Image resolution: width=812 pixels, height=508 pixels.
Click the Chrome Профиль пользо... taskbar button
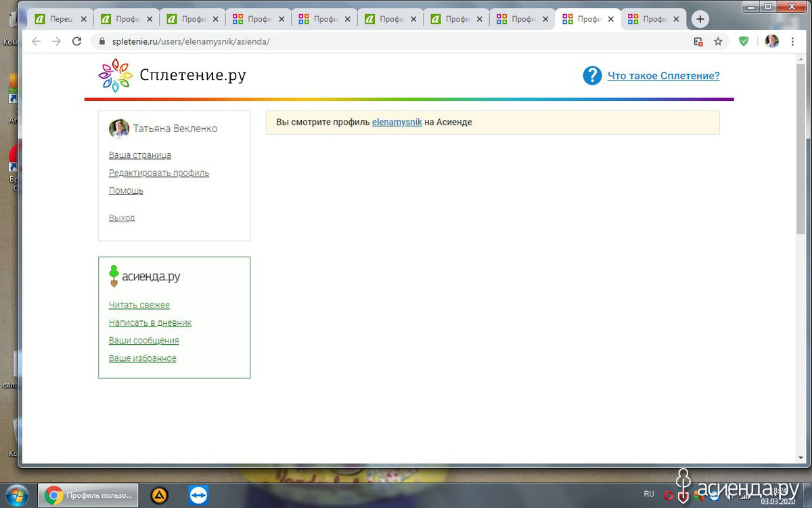pyautogui.click(x=88, y=496)
